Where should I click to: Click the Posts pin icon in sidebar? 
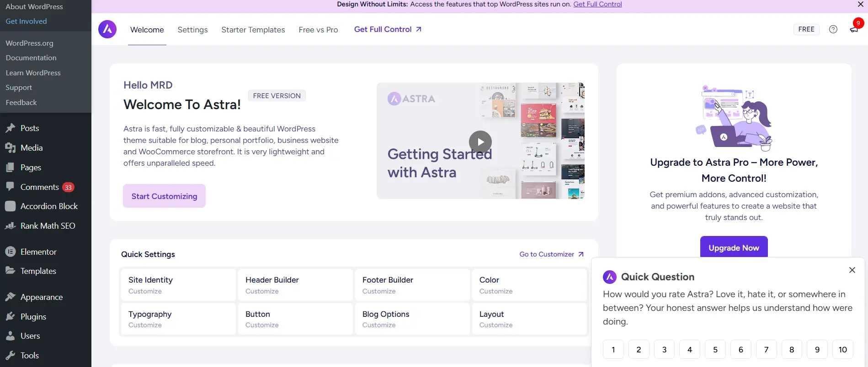point(10,128)
